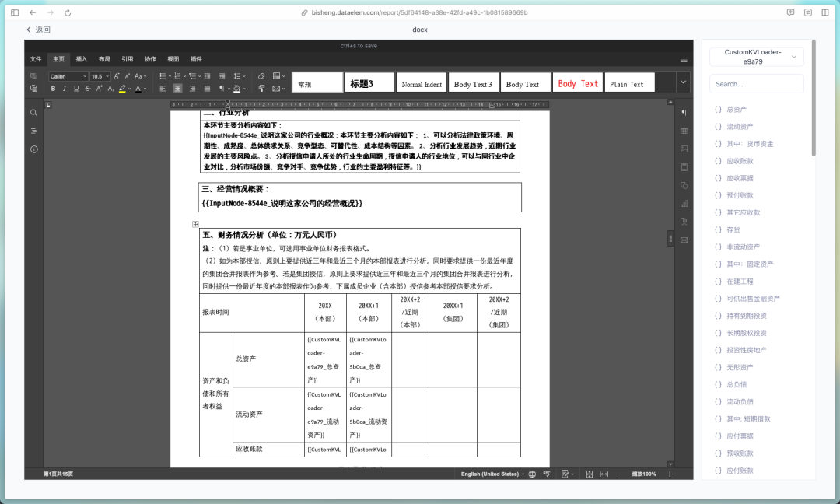The width and height of the screenshot is (840, 504).
Task: Open the change case Aa dropdown
Action: click(x=140, y=76)
